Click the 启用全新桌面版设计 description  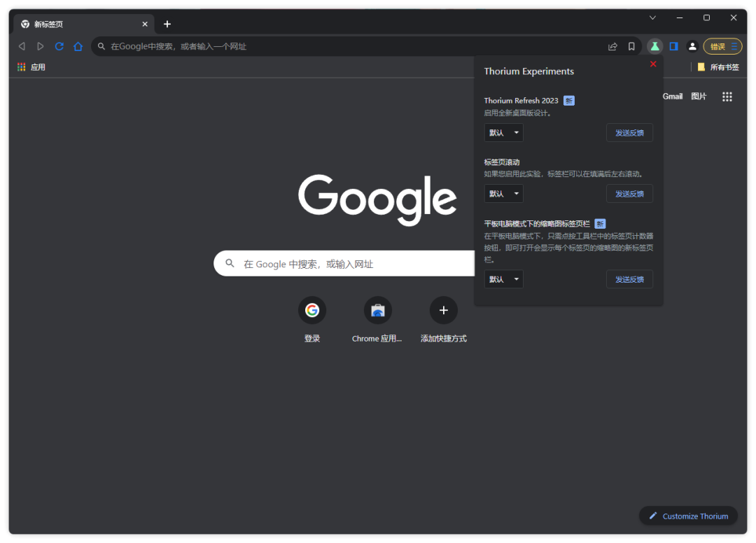[518, 113]
